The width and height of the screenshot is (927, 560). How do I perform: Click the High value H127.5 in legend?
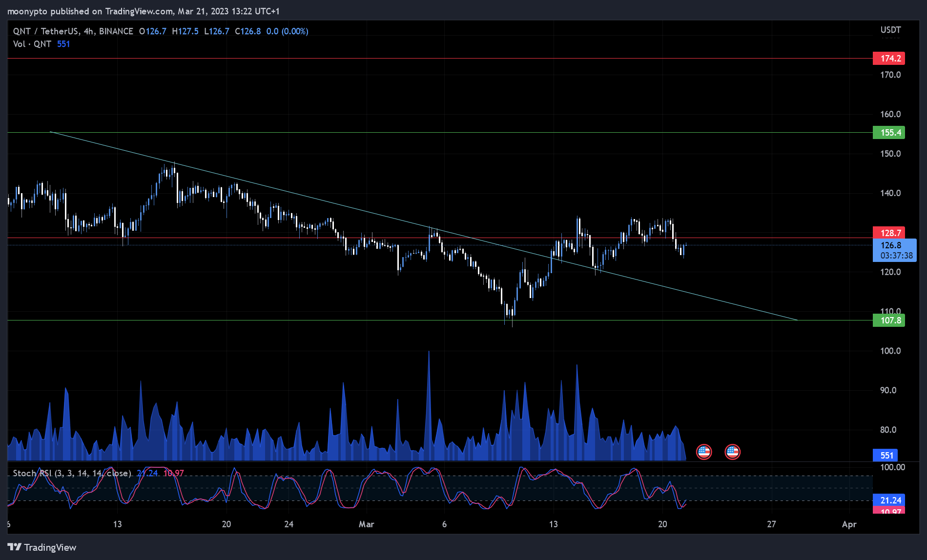coord(185,31)
